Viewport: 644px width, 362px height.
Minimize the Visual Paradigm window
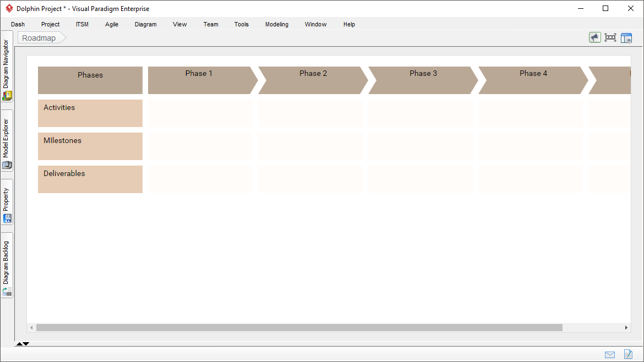tap(581, 8)
